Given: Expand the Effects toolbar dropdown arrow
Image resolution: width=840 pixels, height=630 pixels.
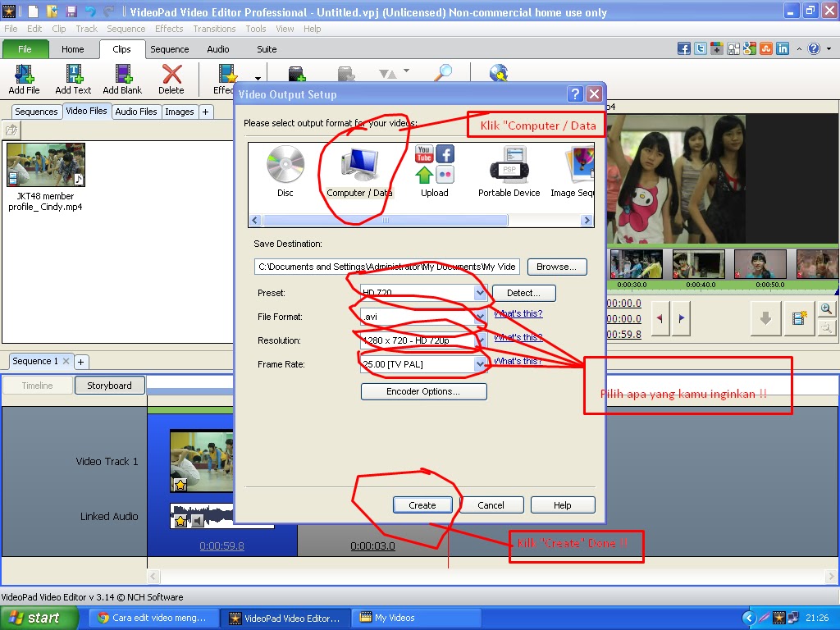Looking at the screenshot, I should click(258, 78).
